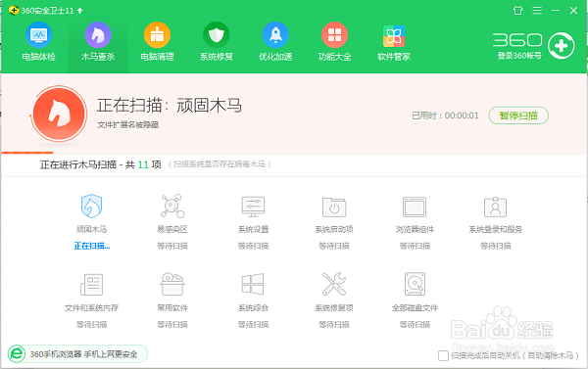Click the 文件扩展名被隐藏 scanning detail text
Image resolution: width=588 pixels, height=369 pixels.
pyautogui.click(x=127, y=124)
